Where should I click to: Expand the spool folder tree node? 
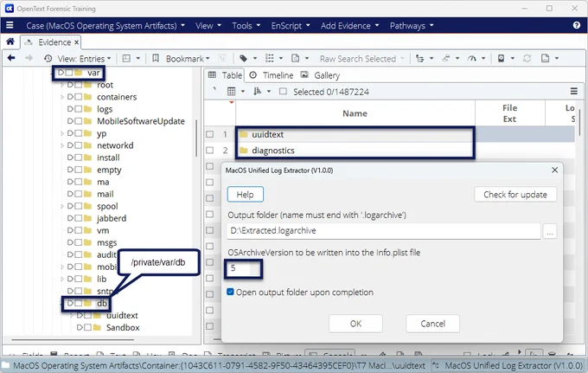[62, 206]
